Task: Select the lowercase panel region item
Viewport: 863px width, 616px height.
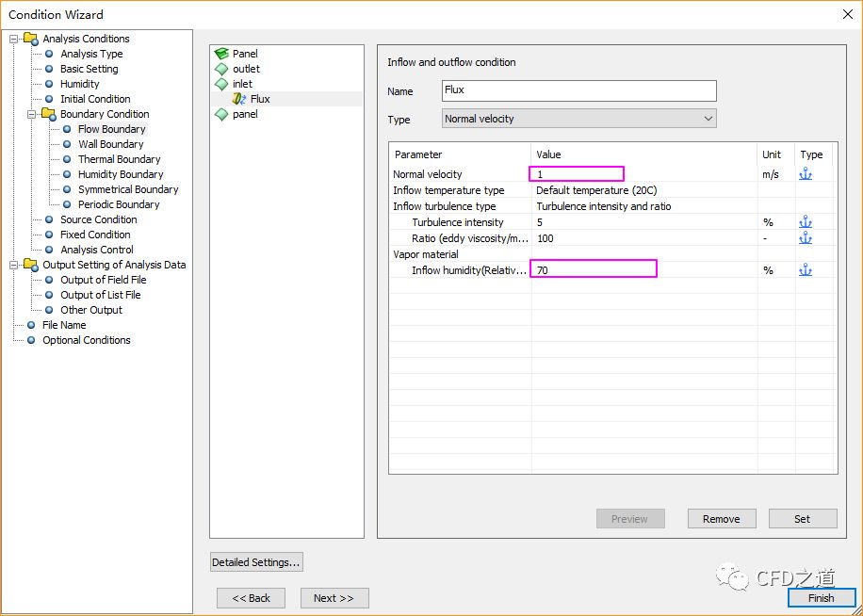Action: point(244,114)
